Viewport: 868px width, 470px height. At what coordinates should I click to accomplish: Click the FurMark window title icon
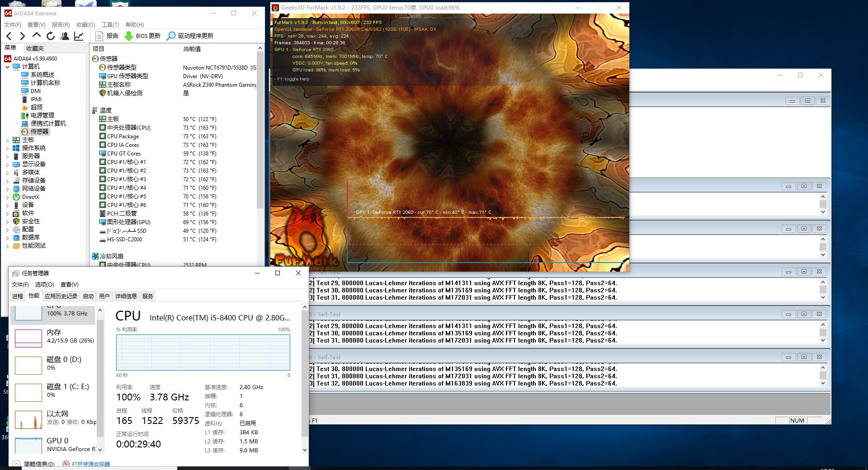275,8
